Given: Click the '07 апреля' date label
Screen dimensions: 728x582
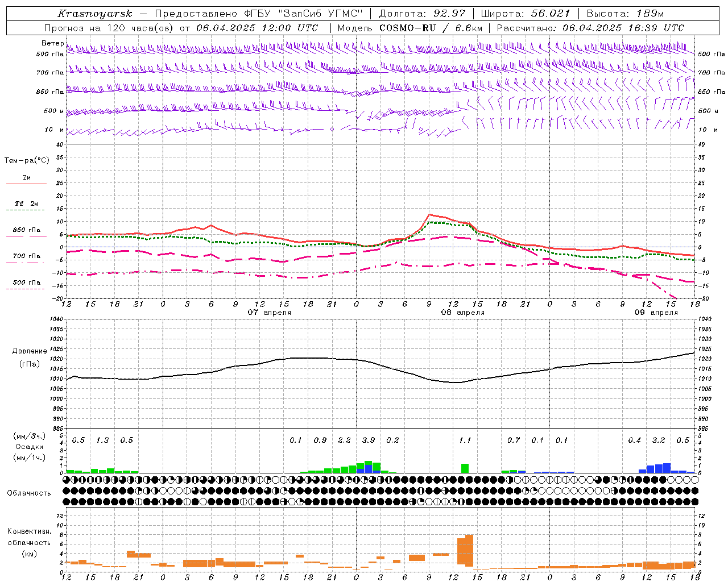Looking at the screenshot, I should (x=270, y=313).
